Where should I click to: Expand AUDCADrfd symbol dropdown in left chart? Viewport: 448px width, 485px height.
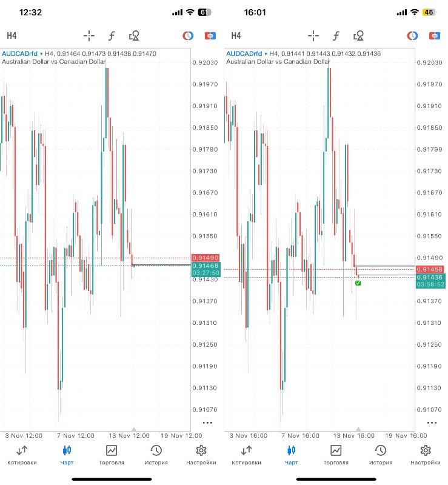[x=40, y=54]
